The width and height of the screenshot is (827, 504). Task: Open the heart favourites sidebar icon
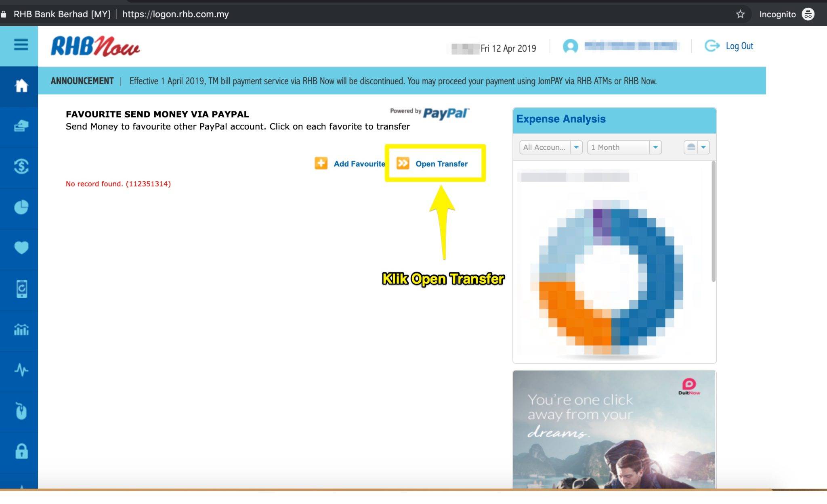[21, 247]
